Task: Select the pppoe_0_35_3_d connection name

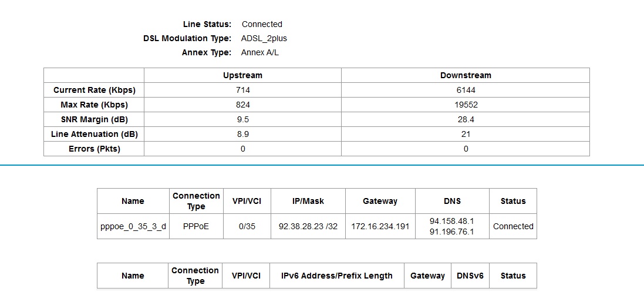Action: click(x=133, y=226)
